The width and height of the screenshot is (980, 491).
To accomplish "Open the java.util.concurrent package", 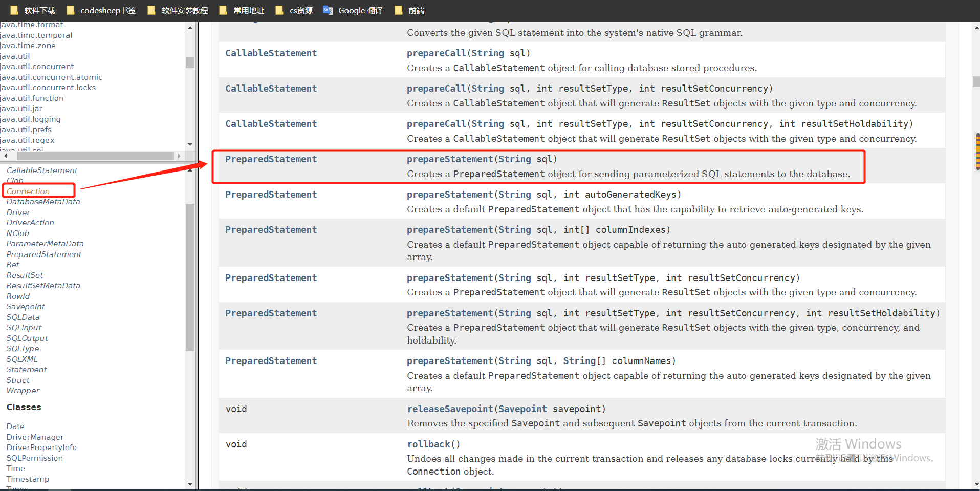I will point(37,67).
